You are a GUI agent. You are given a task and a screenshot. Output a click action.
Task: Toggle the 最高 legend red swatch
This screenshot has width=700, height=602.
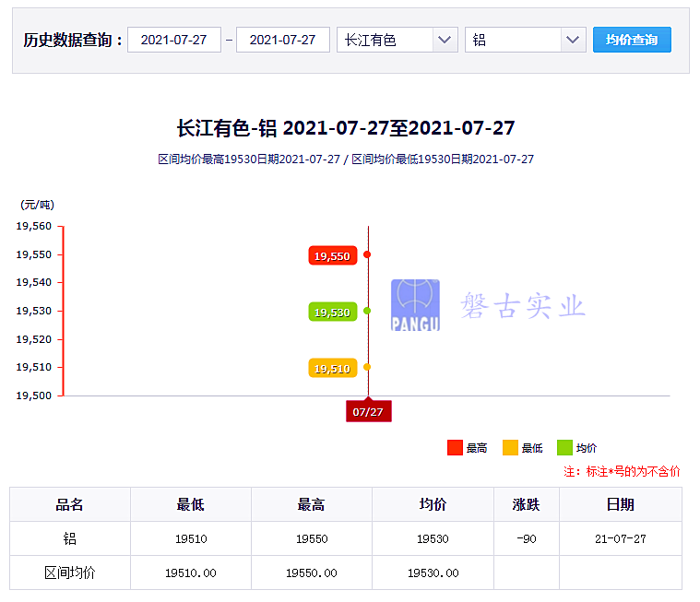click(x=455, y=448)
